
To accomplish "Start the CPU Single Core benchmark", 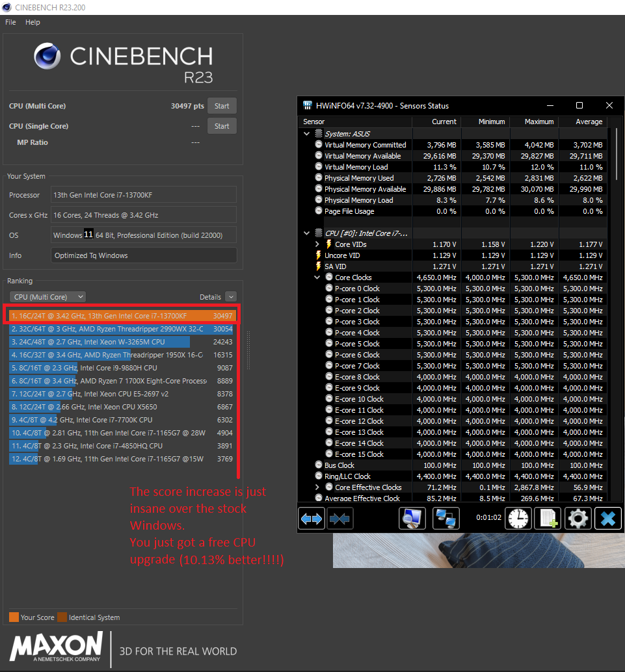I will tap(222, 126).
